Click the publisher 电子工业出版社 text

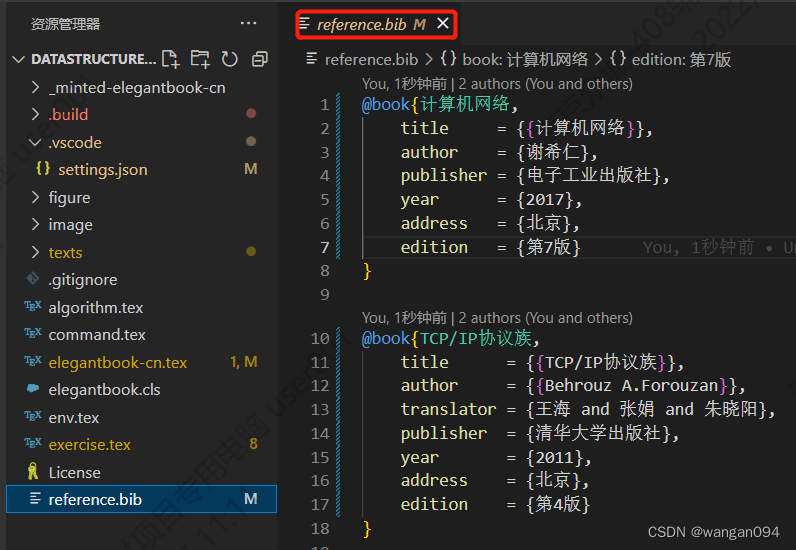(589, 175)
